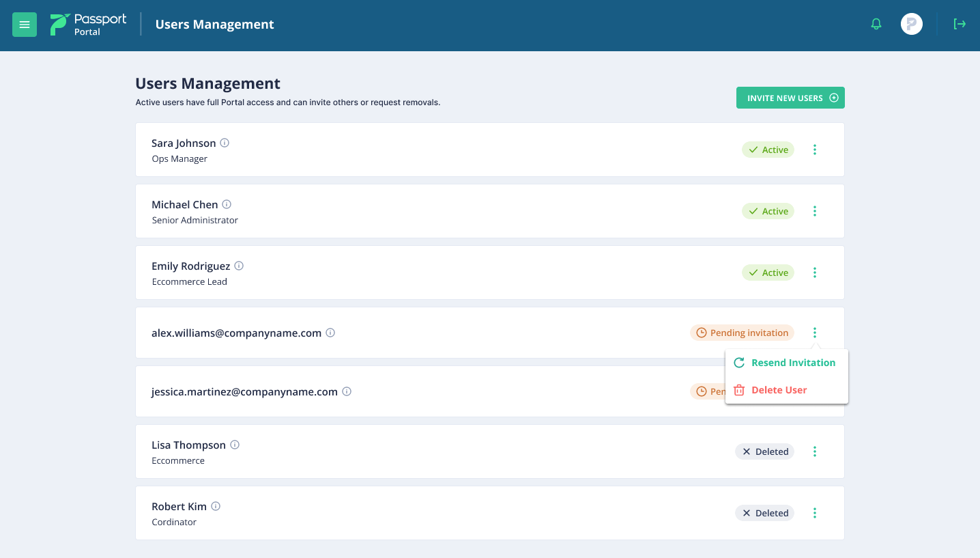Click the logout icon in header
980x558 pixels.
pos(960,25)
